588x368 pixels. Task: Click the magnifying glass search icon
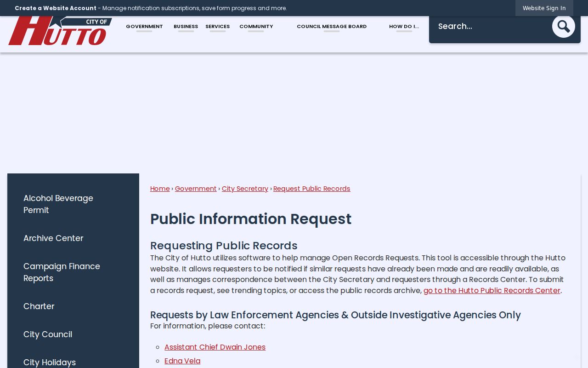click(x=564, y=26)
